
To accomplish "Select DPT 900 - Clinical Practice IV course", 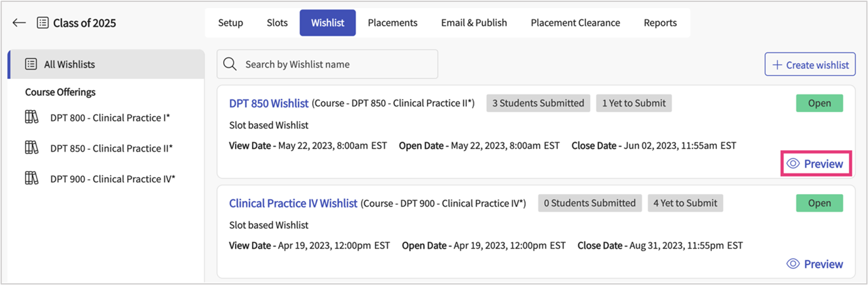I will click(x=112, y=179).
